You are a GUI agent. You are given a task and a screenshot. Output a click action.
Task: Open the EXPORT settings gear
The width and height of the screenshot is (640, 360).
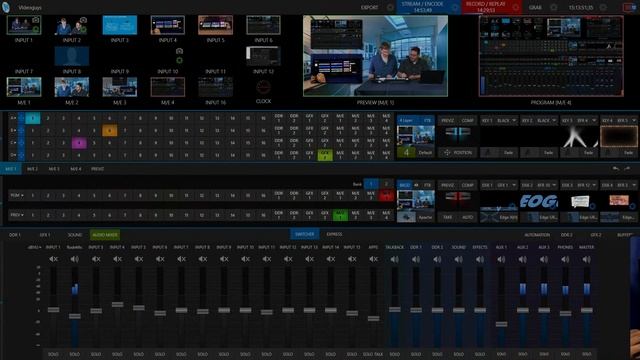click(x=390, y=7)
